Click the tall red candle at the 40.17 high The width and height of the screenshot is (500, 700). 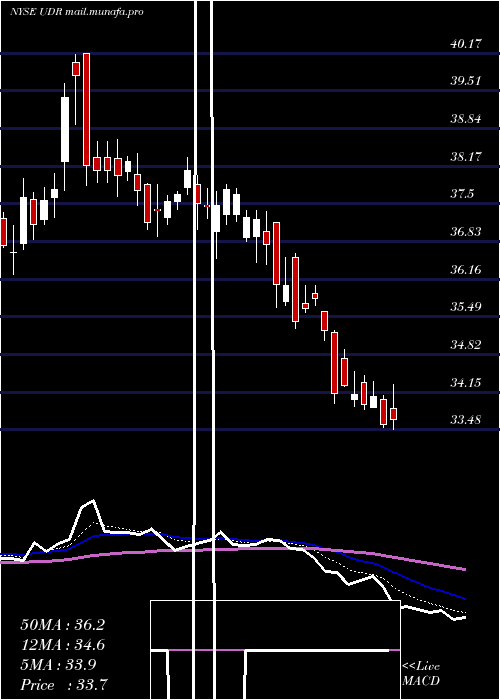tap(87, 109)
